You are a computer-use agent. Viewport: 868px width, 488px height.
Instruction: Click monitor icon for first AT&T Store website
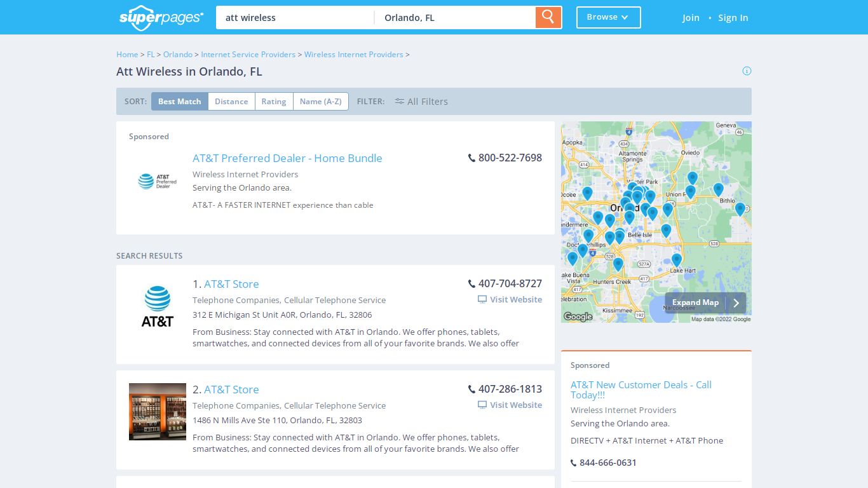point(482,299)
